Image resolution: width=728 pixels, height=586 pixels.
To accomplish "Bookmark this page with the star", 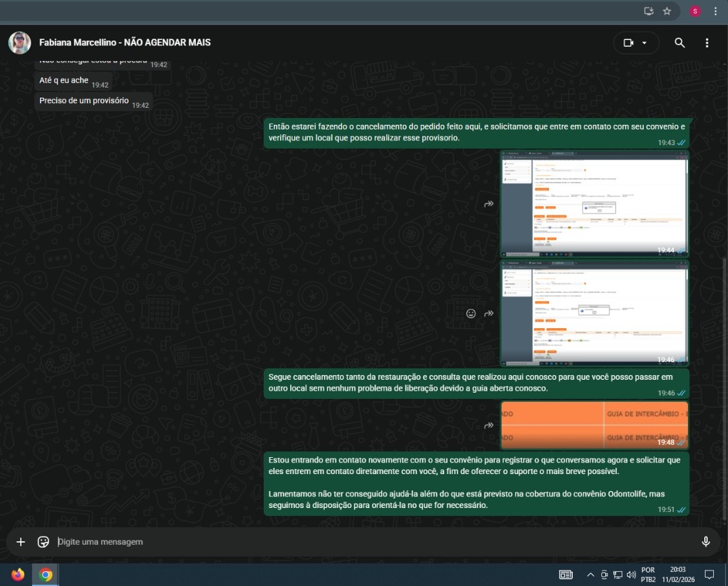I will 667,11.
